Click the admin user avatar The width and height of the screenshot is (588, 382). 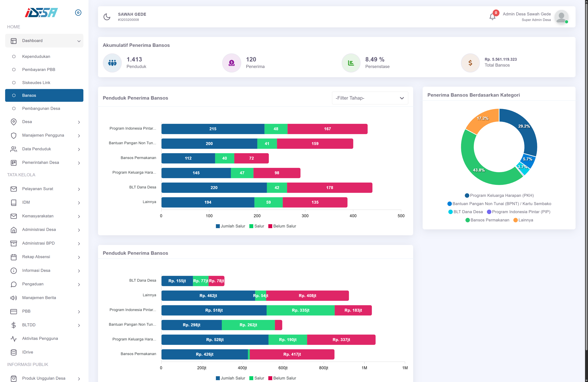tap(561, 17)
